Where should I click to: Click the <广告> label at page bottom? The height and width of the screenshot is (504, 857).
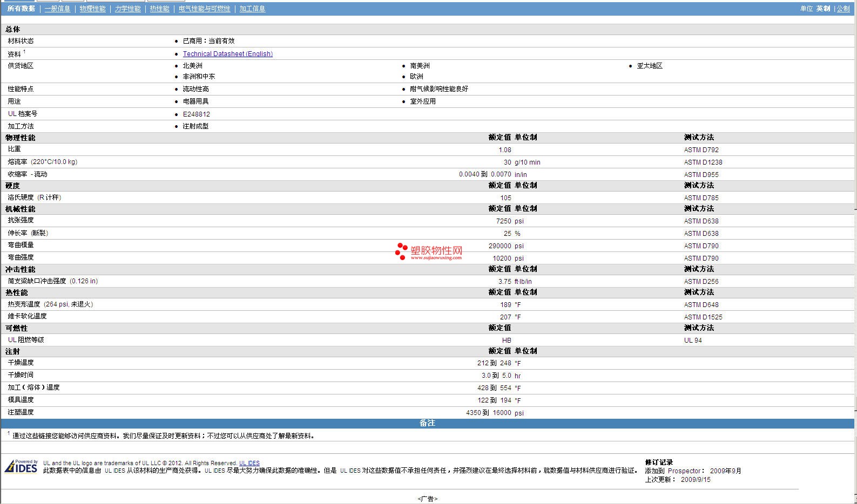click(428, 499)
